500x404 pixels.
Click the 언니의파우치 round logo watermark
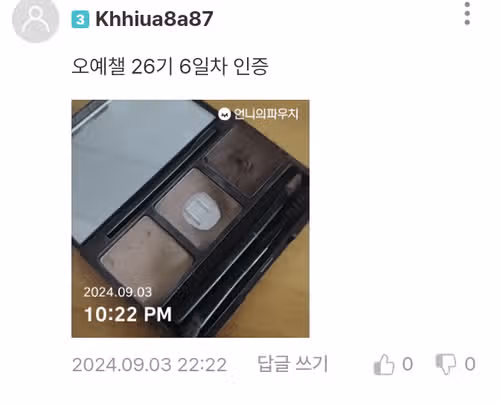pyautogui.click(x=224, y=114)
